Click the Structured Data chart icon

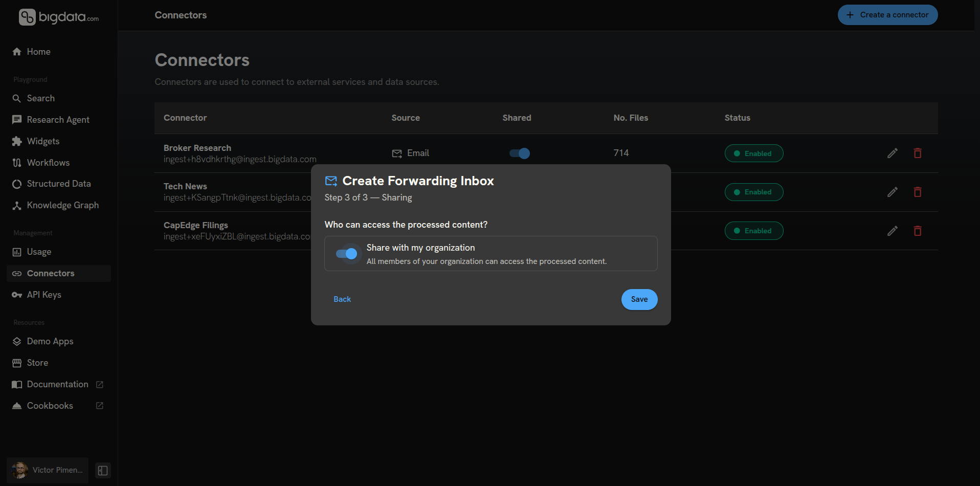tap(17, 184)
